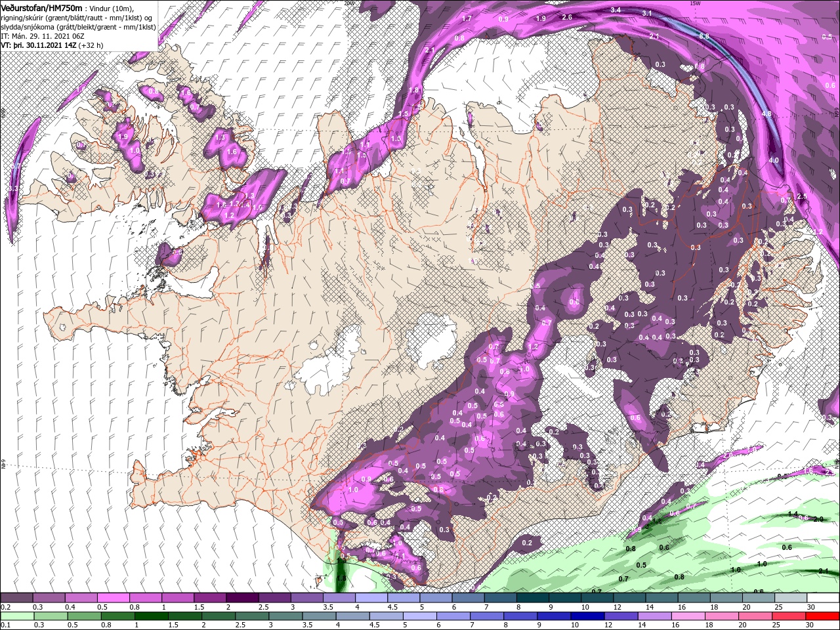Click the '30' label under the upper legend row
The height and width of the screenshot is (630, 840).
coord(810,607)
